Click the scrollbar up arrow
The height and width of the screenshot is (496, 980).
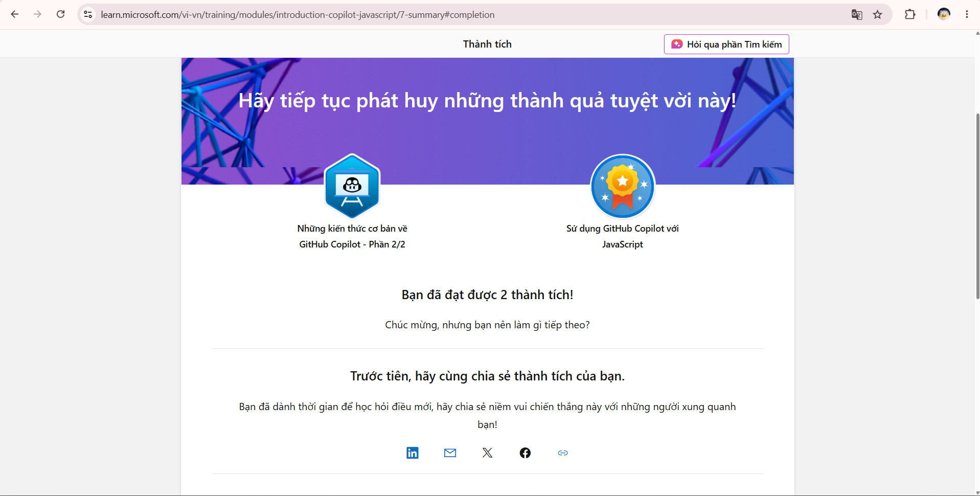coord(977,33)
